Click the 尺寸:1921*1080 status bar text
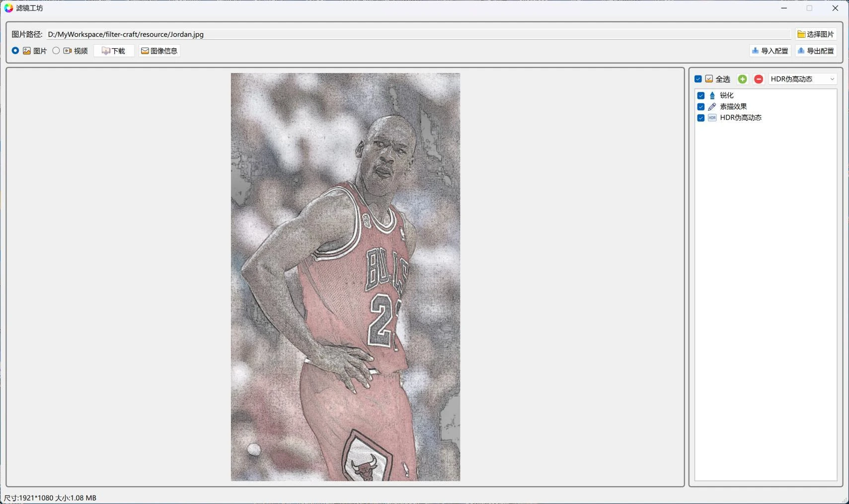This screenshot has height=504, width=849. (50, 498)
